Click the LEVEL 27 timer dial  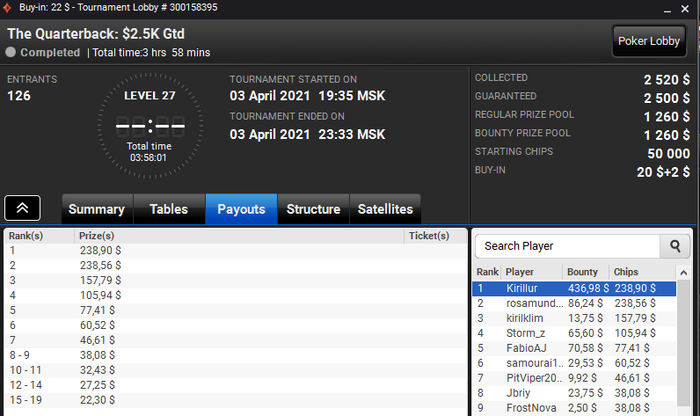click(x=150, y=126)
